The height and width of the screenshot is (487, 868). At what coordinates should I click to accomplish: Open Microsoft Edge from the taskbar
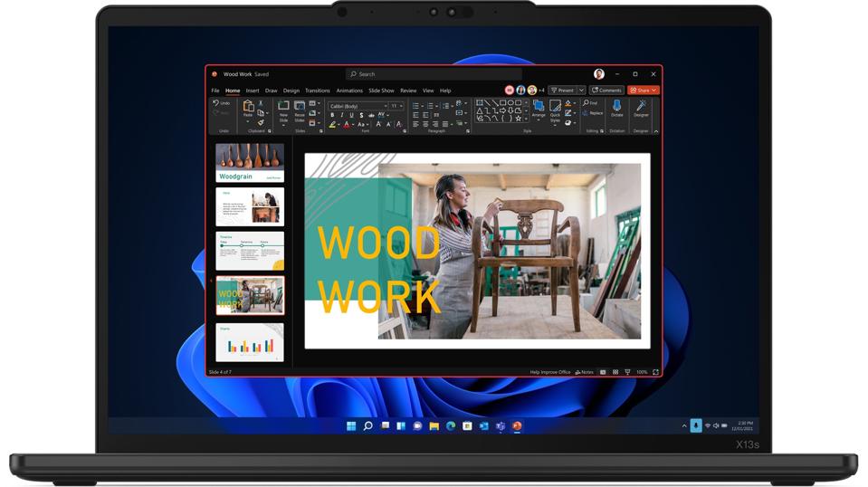click(x=451, y=425)
